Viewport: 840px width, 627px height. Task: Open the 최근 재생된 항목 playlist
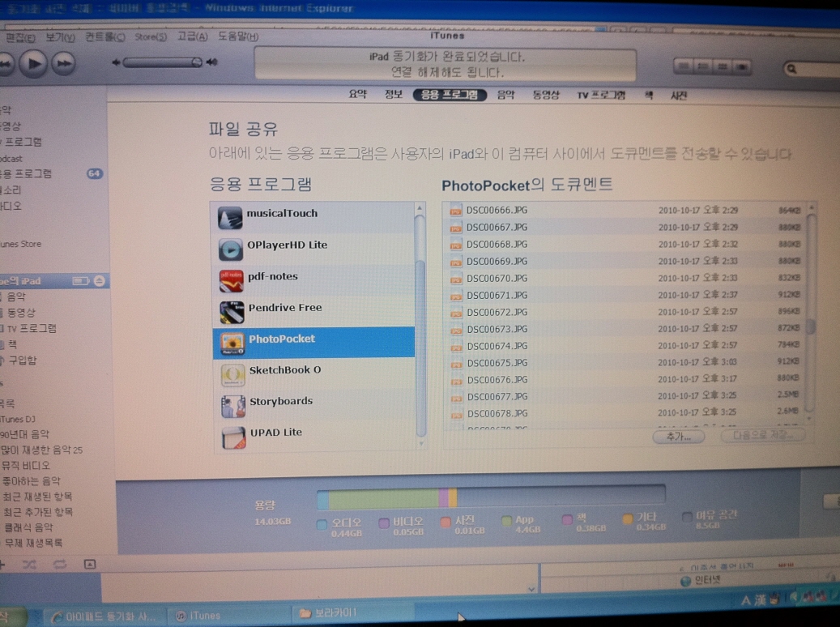coord(37,497)
